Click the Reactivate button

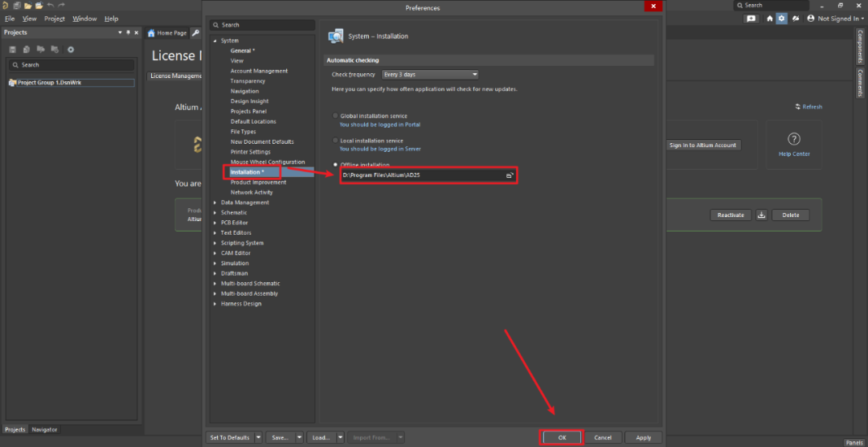tap(731, 215)
